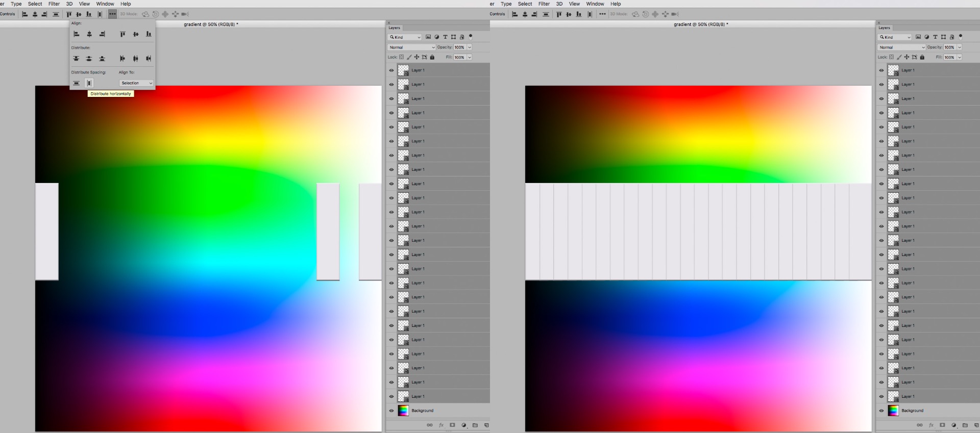Open the Select menu in left window
This screenshot has height=433, width=980.
[x=35, y=4]
